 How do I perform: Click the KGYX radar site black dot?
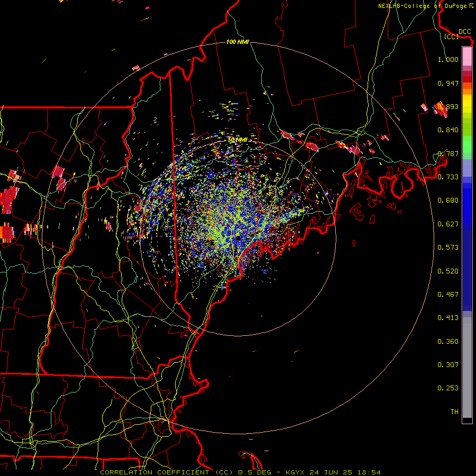coord(238,237)
